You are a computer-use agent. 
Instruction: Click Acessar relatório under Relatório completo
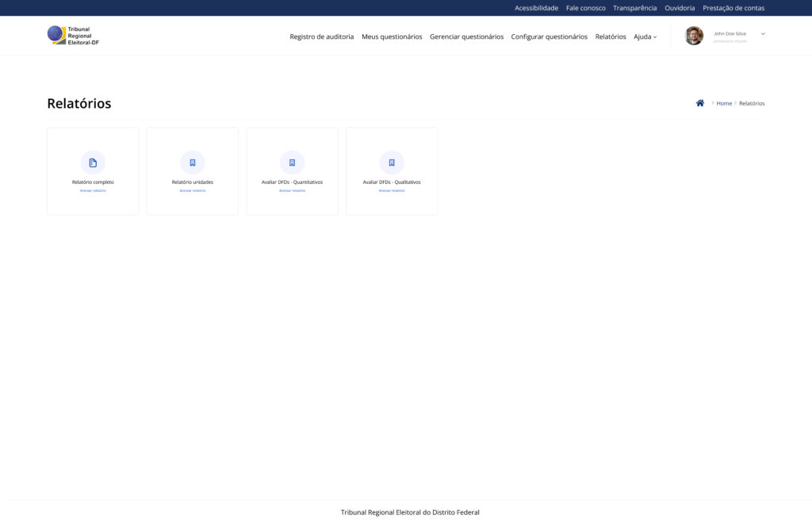coord(93,191)
